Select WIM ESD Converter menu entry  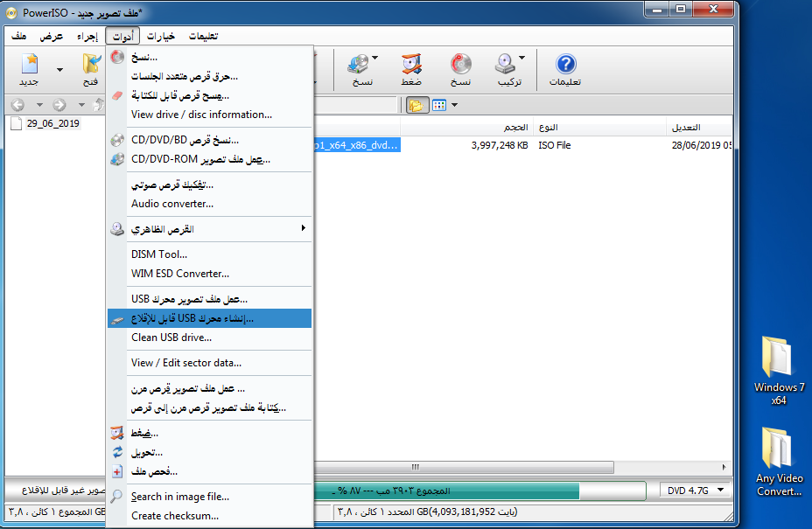pyautogui.click(x=209, y=274)
